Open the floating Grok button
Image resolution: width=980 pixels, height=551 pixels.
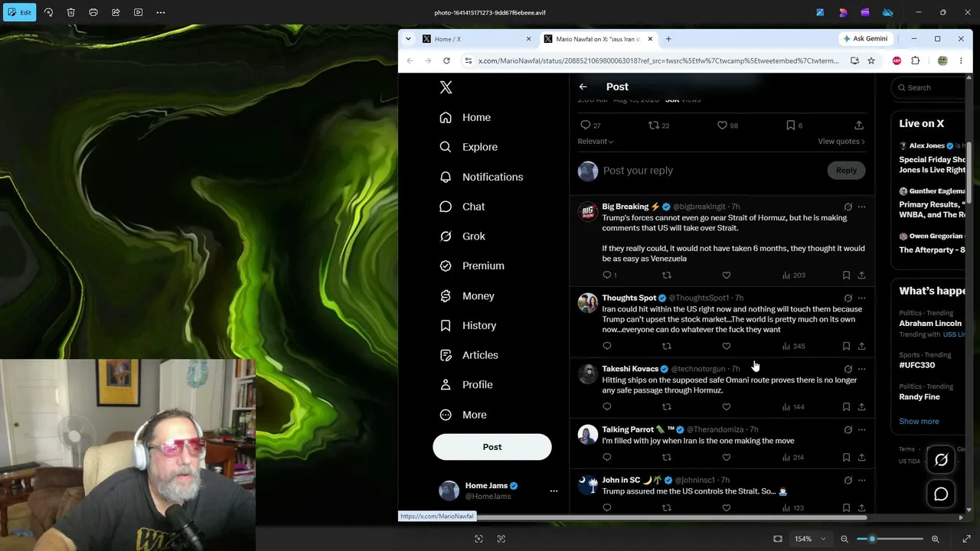click(x=941, y=460)
